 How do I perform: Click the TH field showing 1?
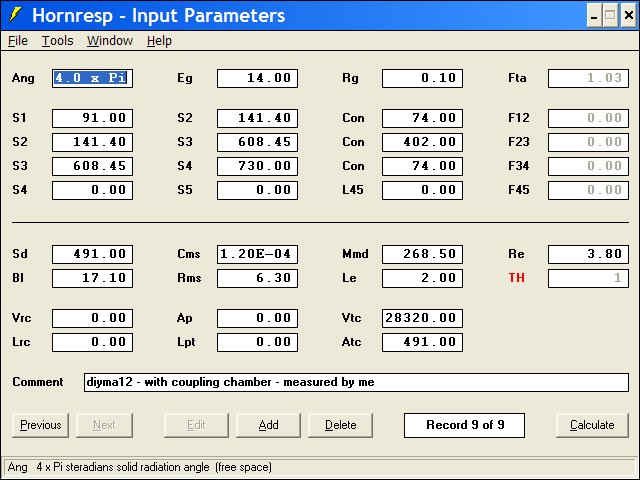click(588, 278)
